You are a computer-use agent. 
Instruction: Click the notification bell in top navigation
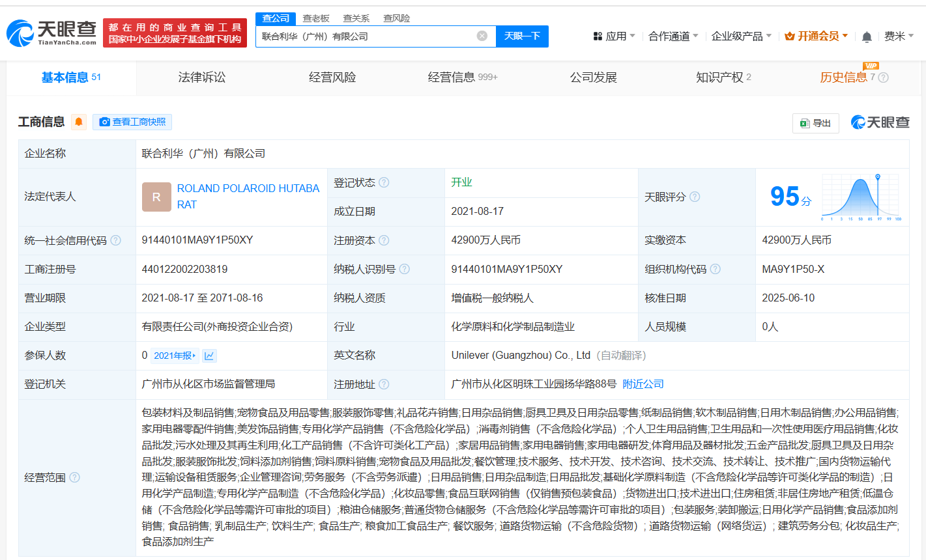click(867, 37)
